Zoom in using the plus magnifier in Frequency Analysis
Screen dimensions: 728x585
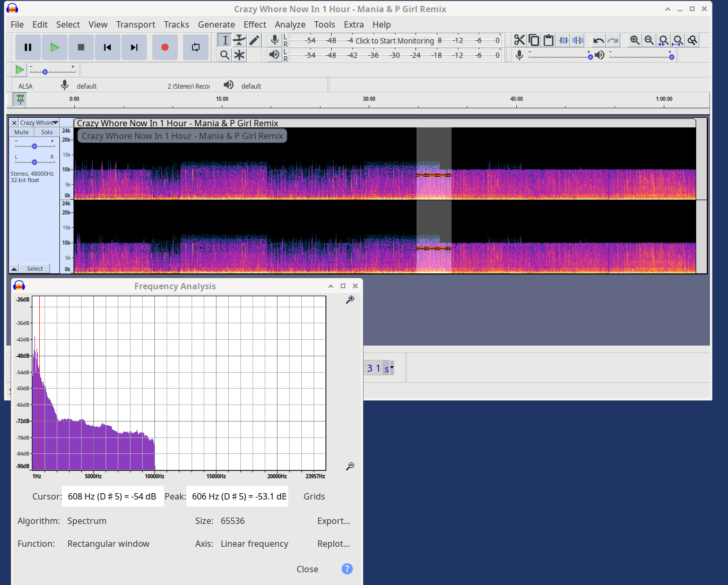click(x=350, y=300)
